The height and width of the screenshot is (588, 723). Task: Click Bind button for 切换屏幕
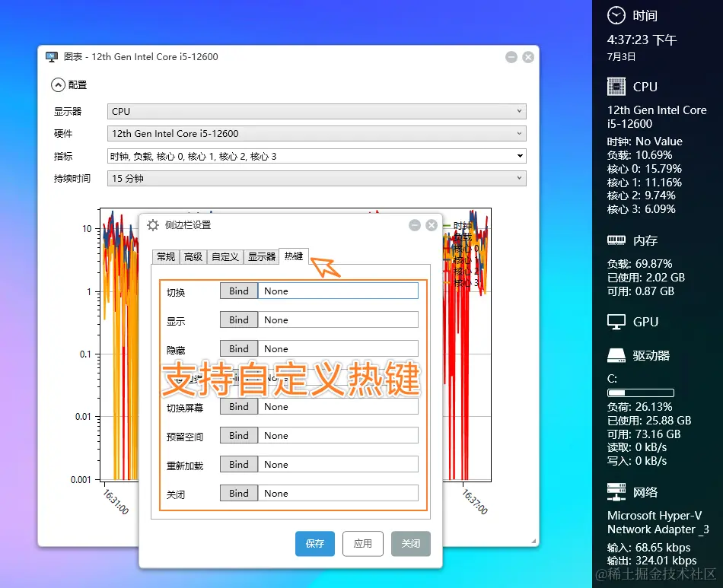pos(239,407)
